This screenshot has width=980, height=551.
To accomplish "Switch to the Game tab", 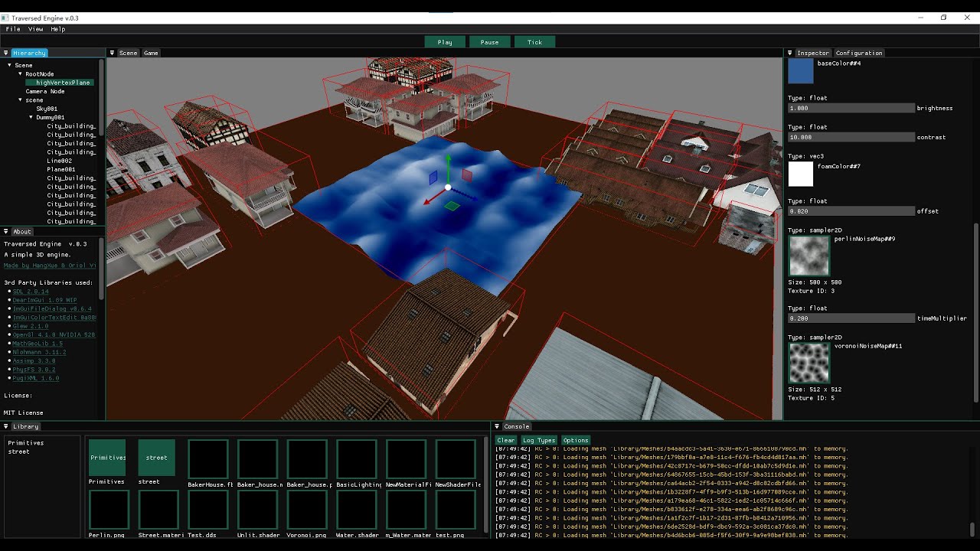I will [151, 53].
